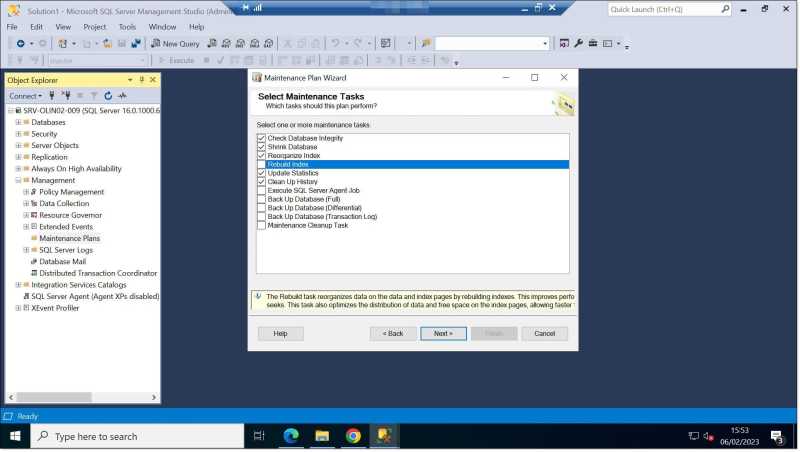The height and width of the screenshot is (452, 800).
Task: Uncheck Shrink Database task
Action: click(x=261, y=147)
